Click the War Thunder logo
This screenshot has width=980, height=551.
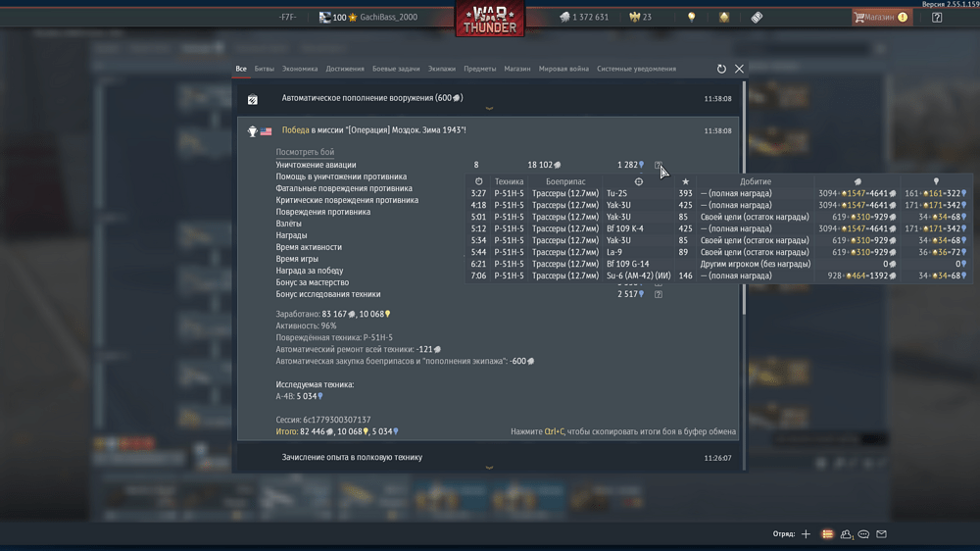tap(489, 19)
